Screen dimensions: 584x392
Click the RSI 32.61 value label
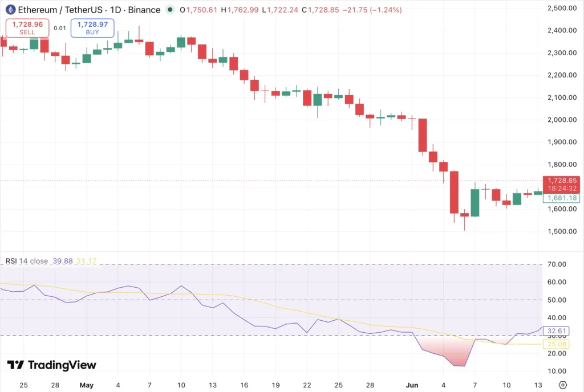(x=556, y=330)
